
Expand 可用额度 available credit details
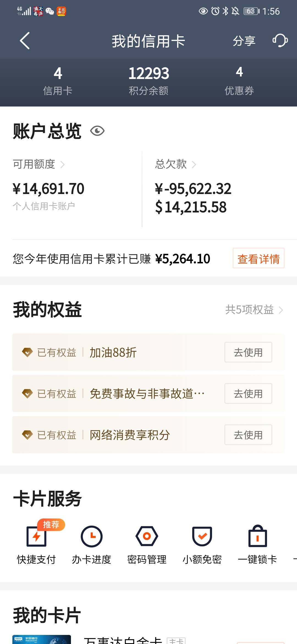coord(39,164)
